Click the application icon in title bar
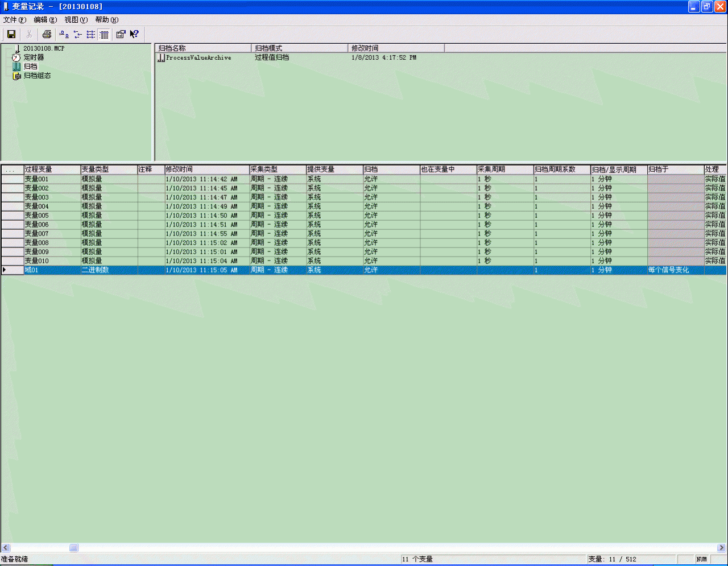This screenshot has height=566, width=728. coord(6,6)
